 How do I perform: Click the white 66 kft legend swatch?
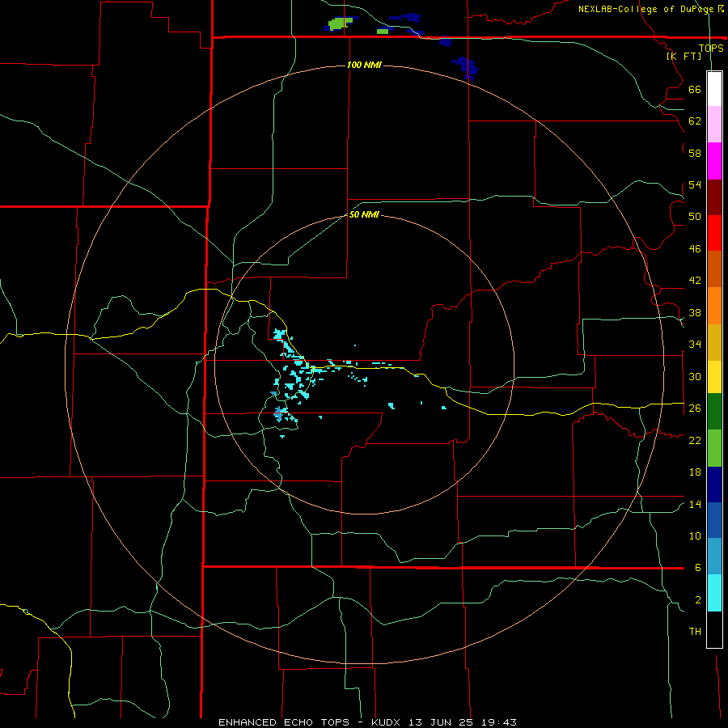(714, 89)
